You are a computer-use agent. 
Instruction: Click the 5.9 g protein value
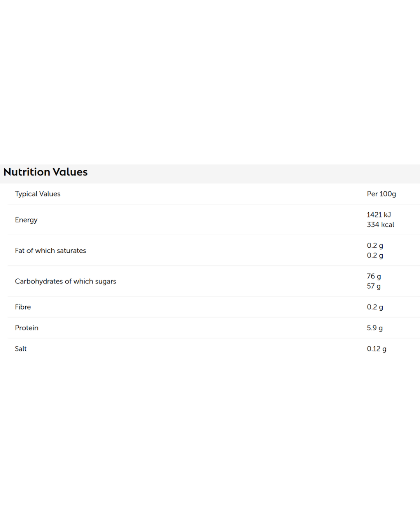374,328
